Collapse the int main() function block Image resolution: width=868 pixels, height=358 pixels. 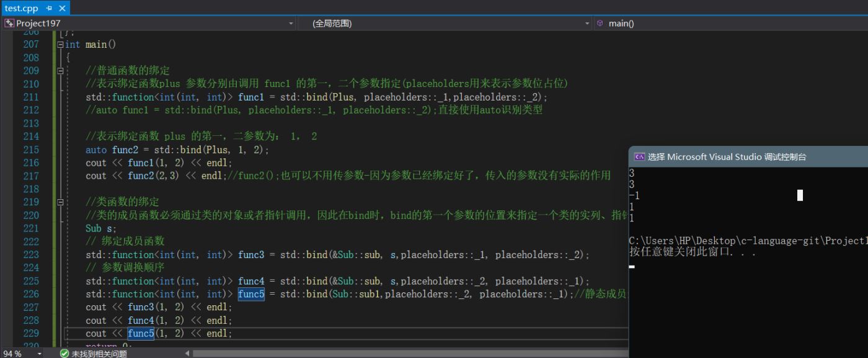[60, 45]
